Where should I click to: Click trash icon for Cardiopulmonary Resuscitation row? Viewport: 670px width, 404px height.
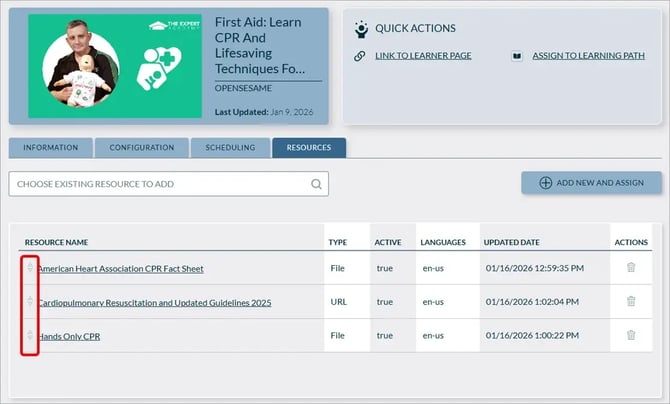(x=630, y=302)
